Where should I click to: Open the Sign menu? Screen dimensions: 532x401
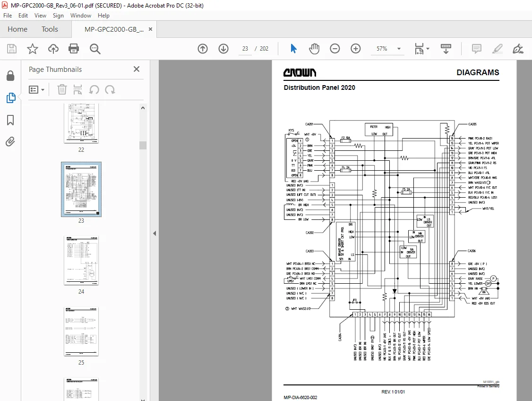coord(58,16)
